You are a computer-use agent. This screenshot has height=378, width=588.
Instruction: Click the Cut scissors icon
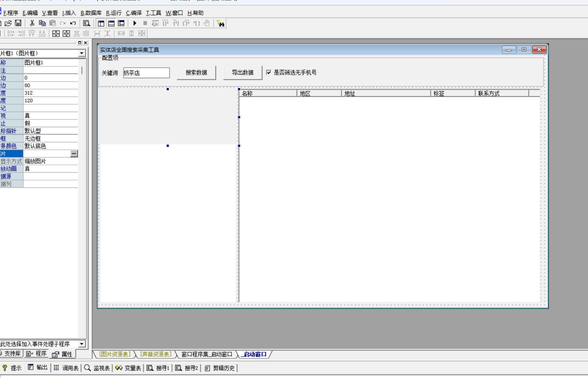(32, 23)
